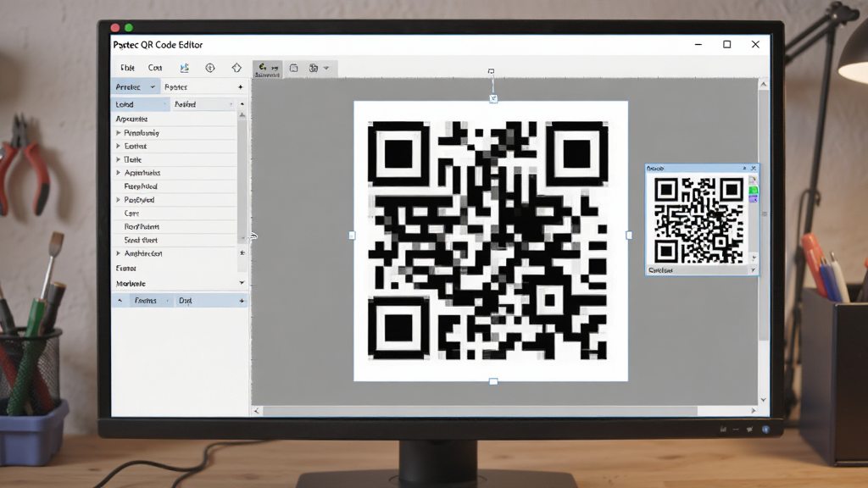
Task: Click the horizontal scrollbar's right arrow
Action: [754, 411]
